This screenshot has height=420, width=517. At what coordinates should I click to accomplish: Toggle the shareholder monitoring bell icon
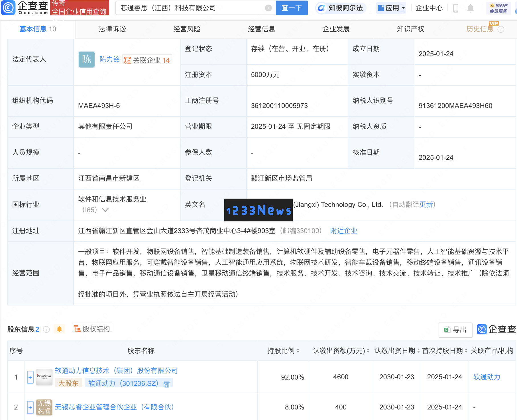(59, 329)
